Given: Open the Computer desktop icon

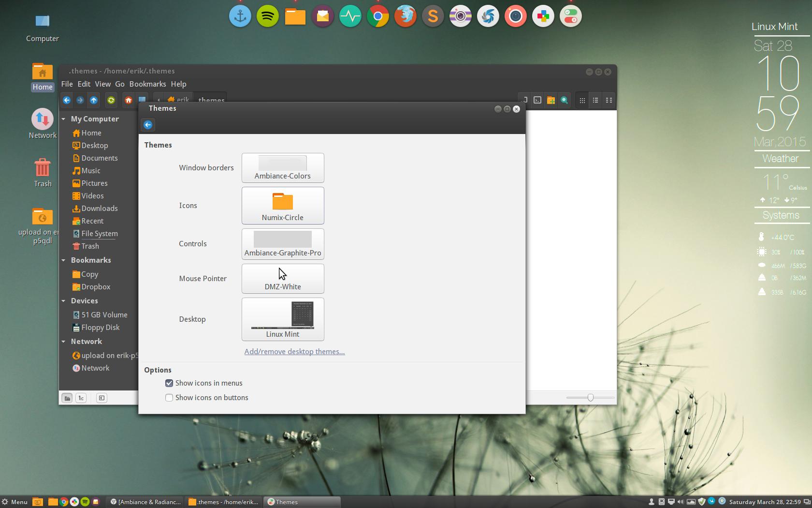Looking at the screenshot, I should pyautogui.click(x=43, y=27).
